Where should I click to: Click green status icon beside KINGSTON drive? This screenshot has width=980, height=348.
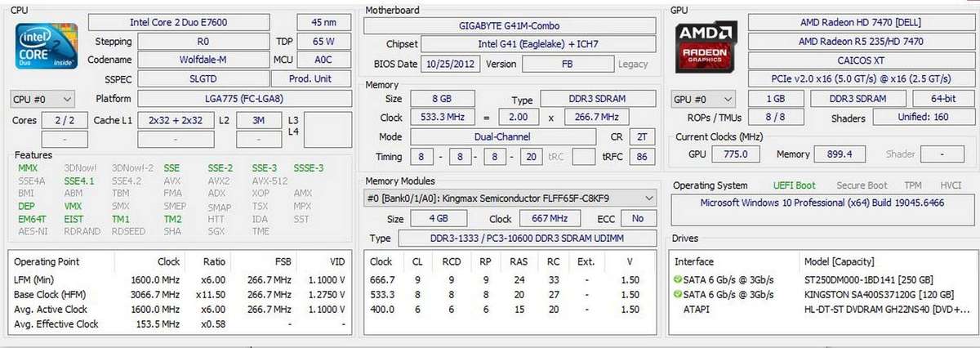[678, 294]
